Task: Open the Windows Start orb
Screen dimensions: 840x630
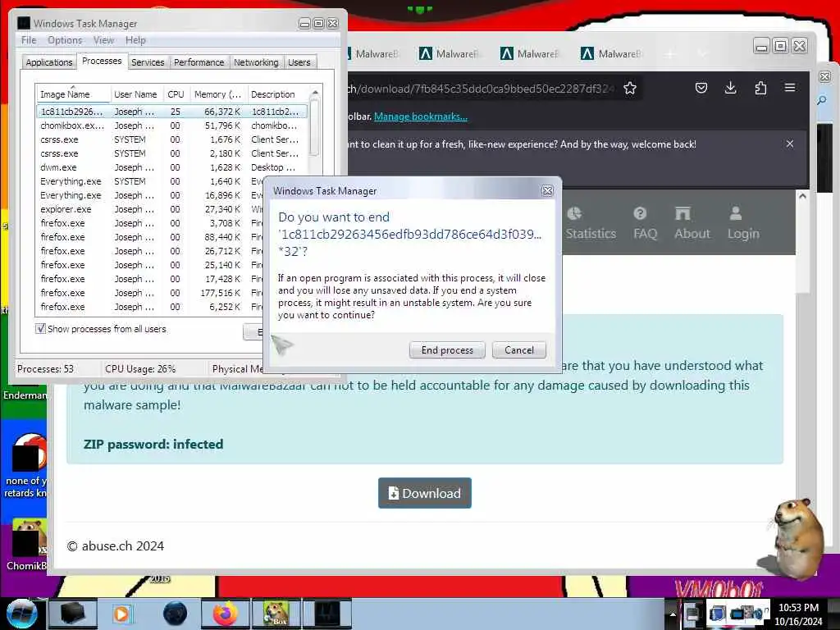Action: point(21,614)
